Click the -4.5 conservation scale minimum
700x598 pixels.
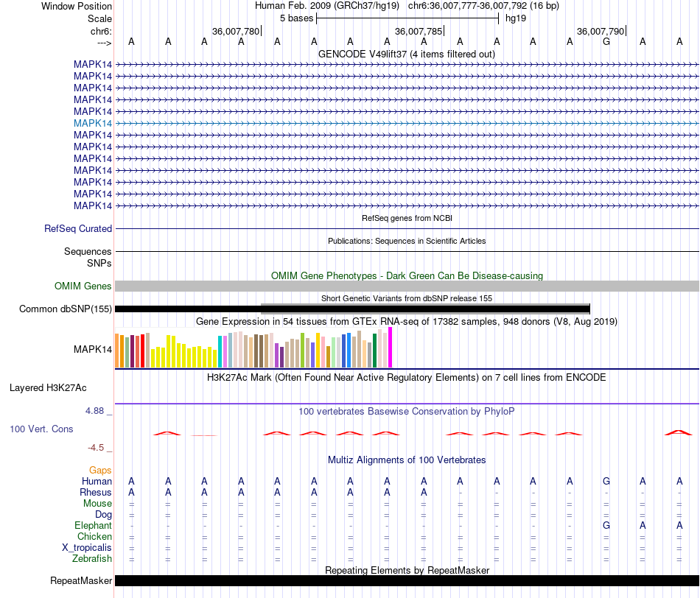pyautogui.click(x=96, y=448)
